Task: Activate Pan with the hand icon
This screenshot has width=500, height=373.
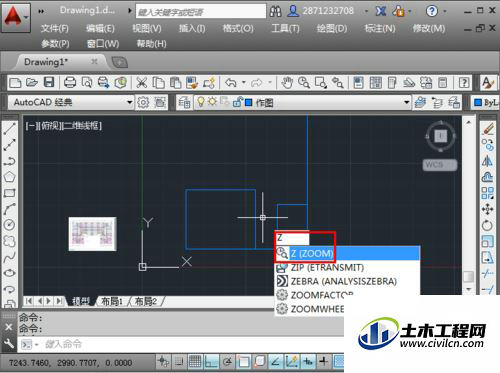Action: pyautogui.click(x=287, y=82)
